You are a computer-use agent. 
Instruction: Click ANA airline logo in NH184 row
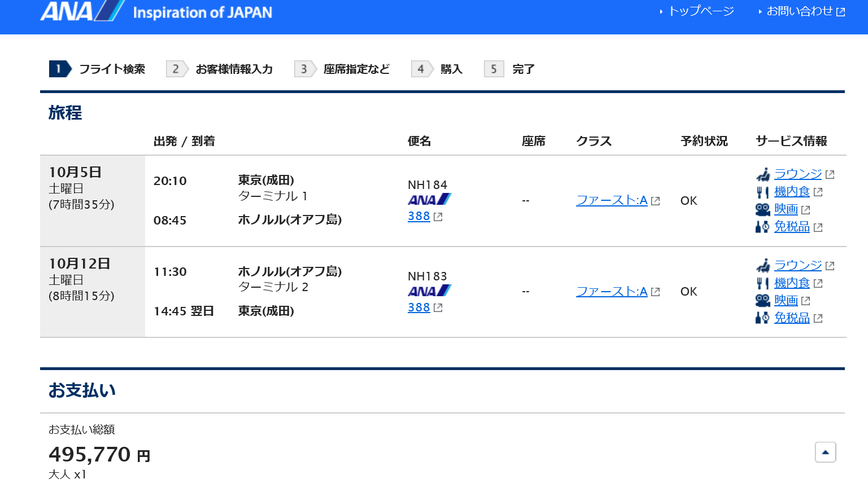429,200
